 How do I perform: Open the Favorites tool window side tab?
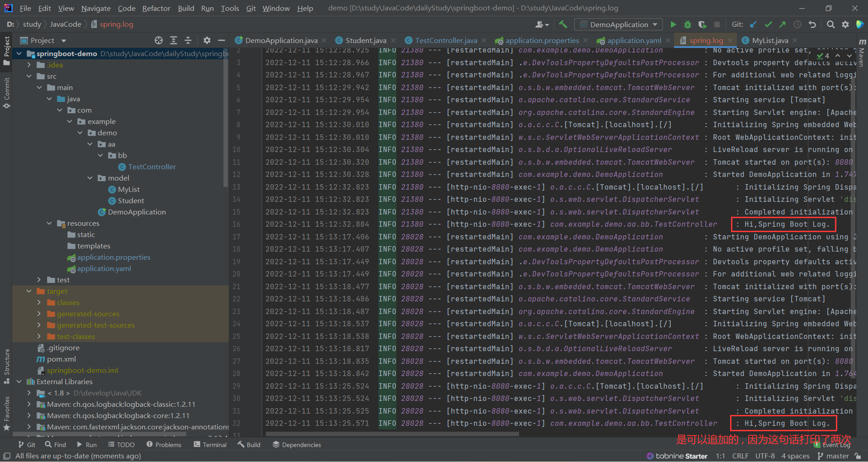click(6, 413)
